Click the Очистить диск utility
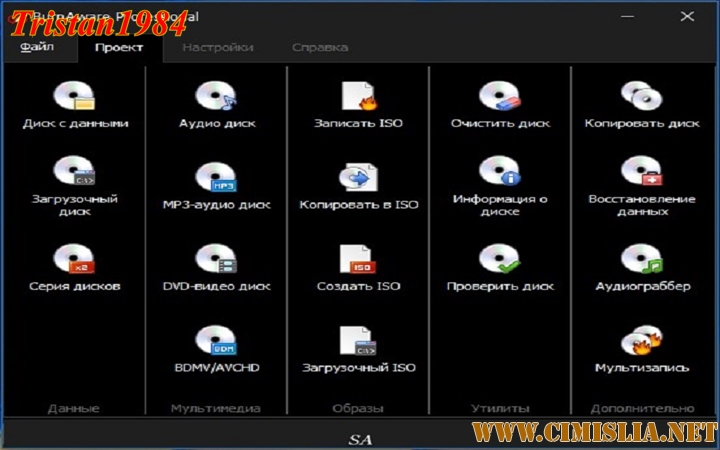Image resolution: width=720 pixels, height=450 pixels. (x=500, y=97)
